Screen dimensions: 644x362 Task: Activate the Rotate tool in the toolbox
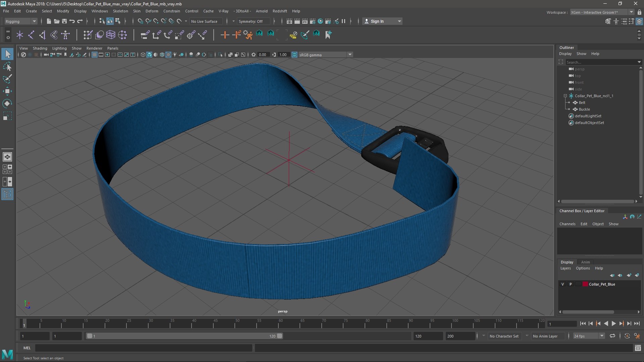7,104
